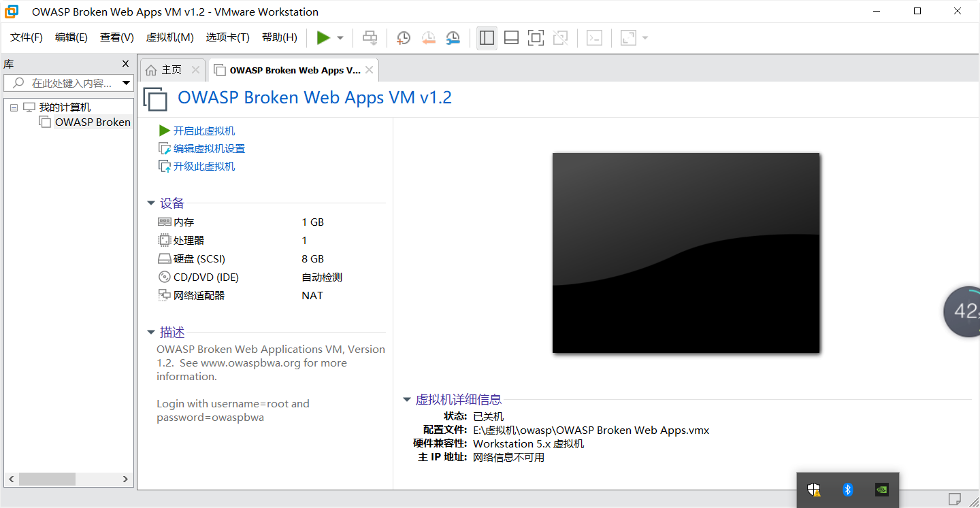Click the 1 GB memory value

[x=313, y=222]
